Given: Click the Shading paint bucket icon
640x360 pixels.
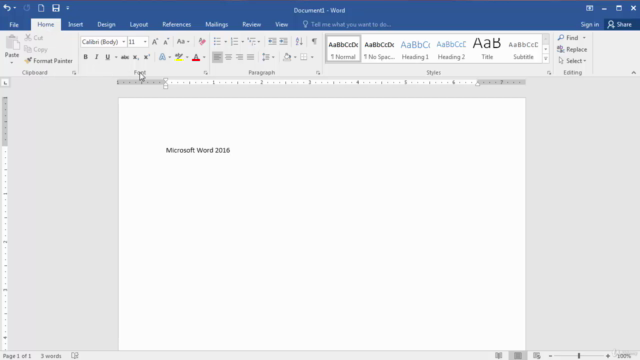Looking at the screenshot, I should [x=287, y=57].
